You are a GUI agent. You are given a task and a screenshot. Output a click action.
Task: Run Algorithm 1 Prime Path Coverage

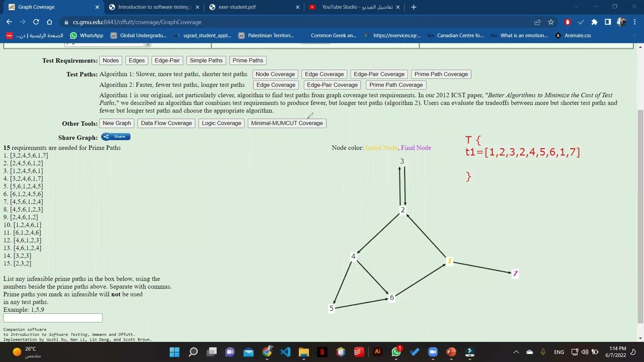click(x=441, y=74)
